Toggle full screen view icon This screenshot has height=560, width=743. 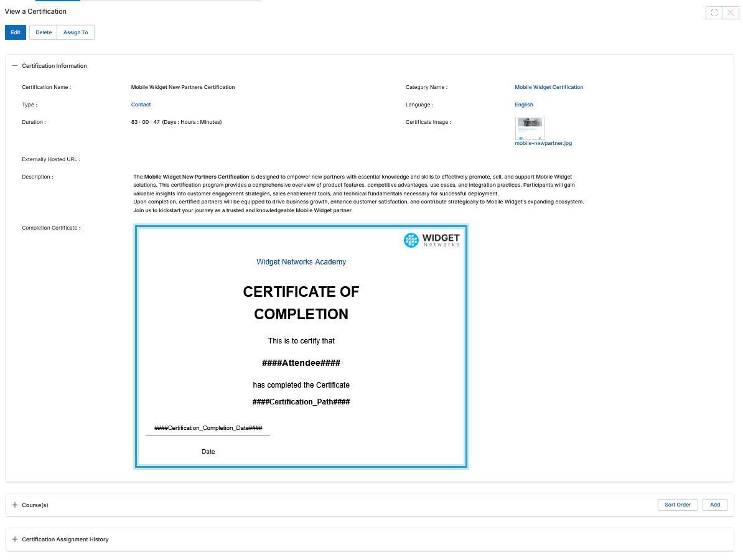coord(714,13)
